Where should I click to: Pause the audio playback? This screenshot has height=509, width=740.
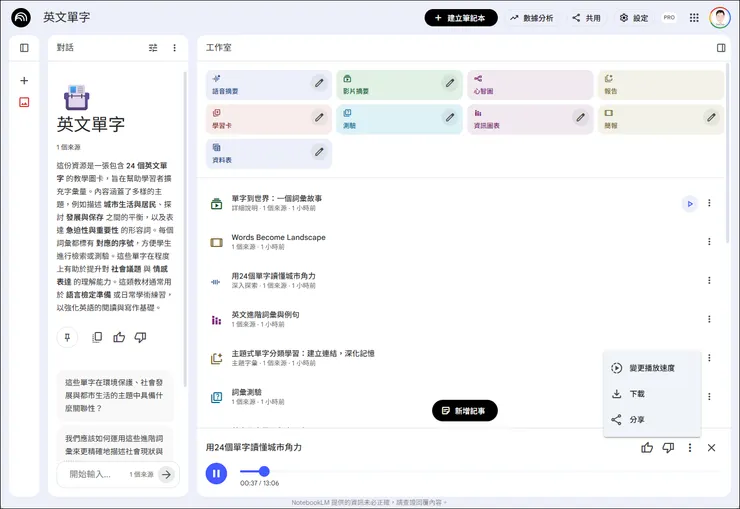coord(216,473)
